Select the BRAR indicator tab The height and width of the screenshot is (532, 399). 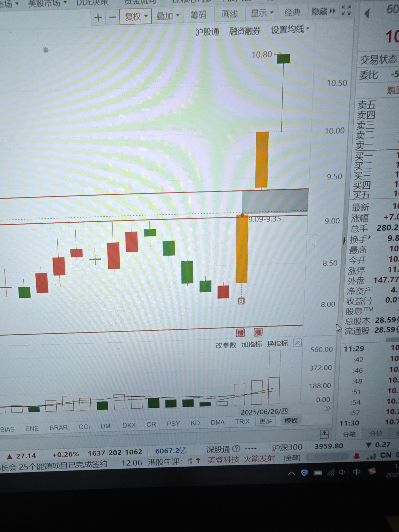tap(59, 428)
